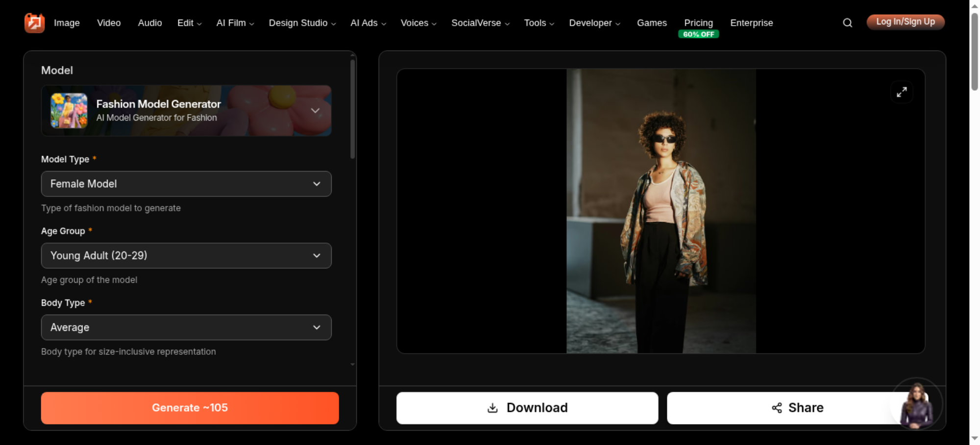Click the Generate ~105 button
Screen dimensions: 980x445
(190, 408)
